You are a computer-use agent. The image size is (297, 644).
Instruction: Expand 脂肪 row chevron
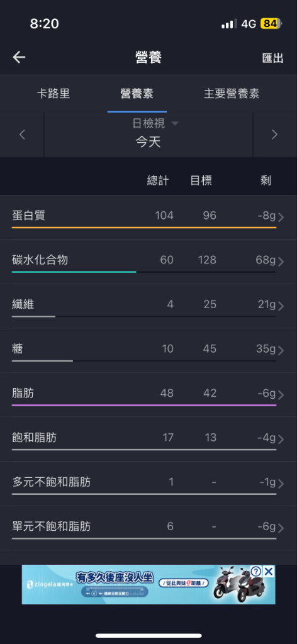[281, 395]
